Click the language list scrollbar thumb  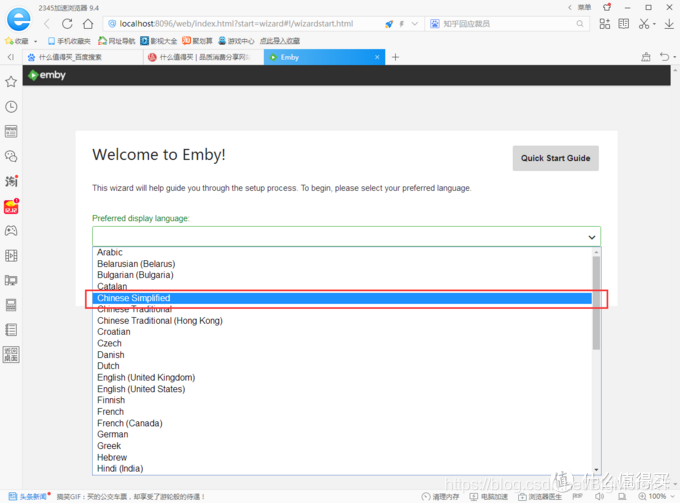point(596,303)
